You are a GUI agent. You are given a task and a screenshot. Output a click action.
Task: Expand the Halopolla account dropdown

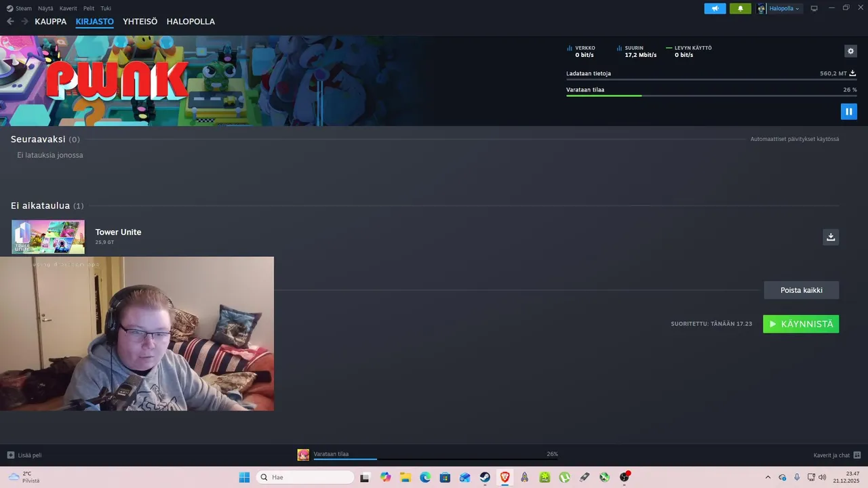tap(784, 9)
